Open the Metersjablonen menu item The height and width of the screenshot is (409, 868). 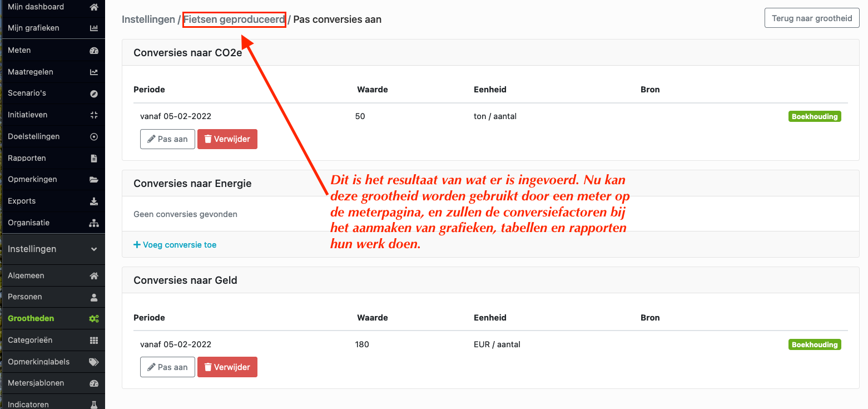(x=53, y=383)
